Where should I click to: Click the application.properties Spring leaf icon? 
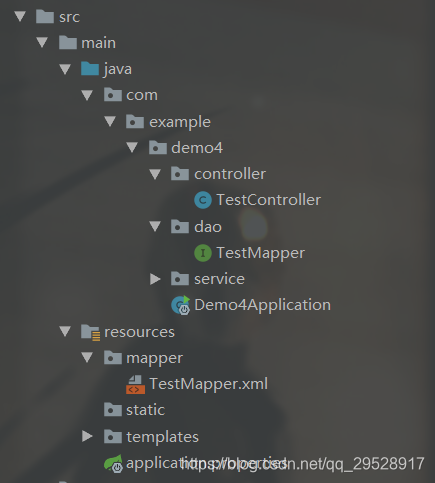pos(113,464)
